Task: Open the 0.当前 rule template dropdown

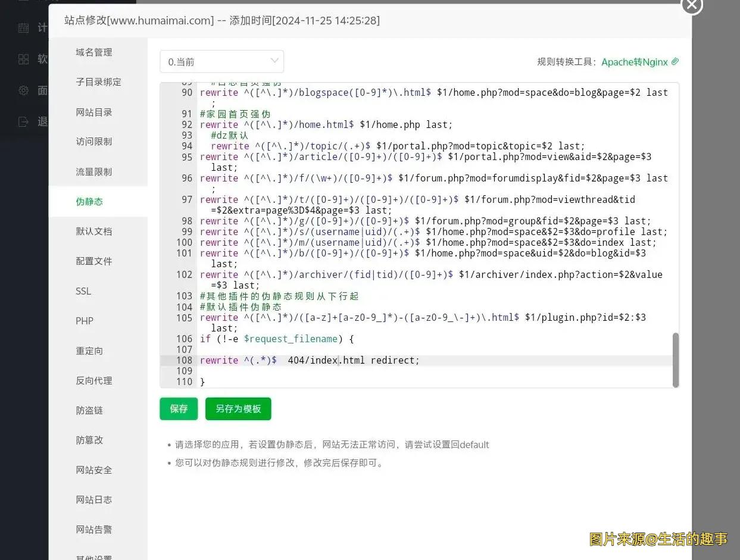Action: point(221,61)
